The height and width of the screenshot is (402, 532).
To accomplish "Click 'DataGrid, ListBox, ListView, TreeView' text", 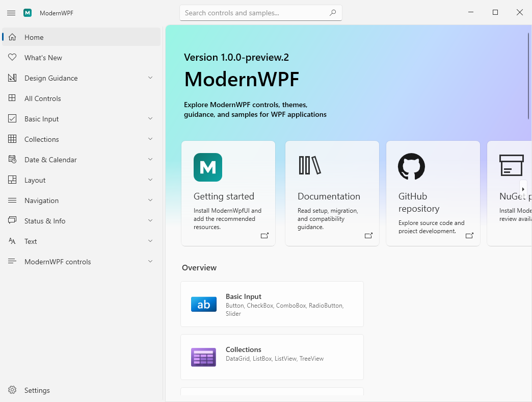I will coord(275,359).
